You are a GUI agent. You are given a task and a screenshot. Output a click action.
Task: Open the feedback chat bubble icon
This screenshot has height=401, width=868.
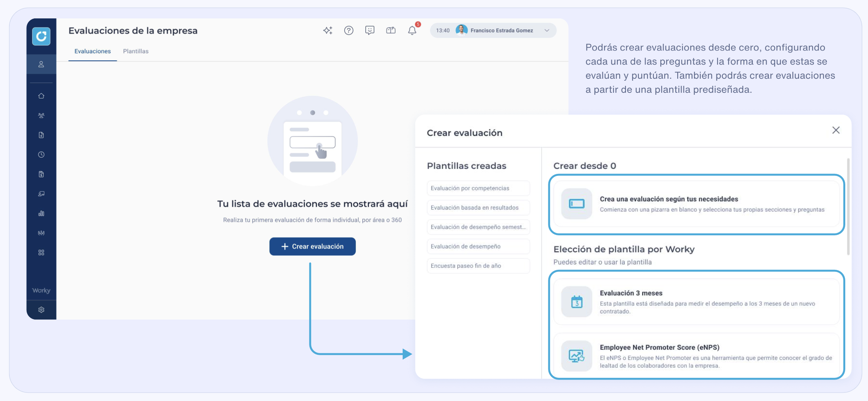pyautogui.click(x=370, y=31)
